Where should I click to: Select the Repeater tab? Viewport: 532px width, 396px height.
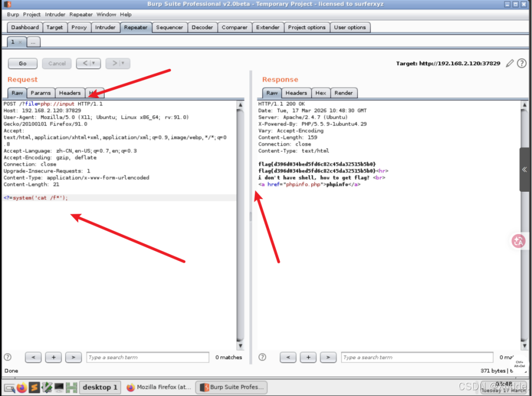[136, 27]
